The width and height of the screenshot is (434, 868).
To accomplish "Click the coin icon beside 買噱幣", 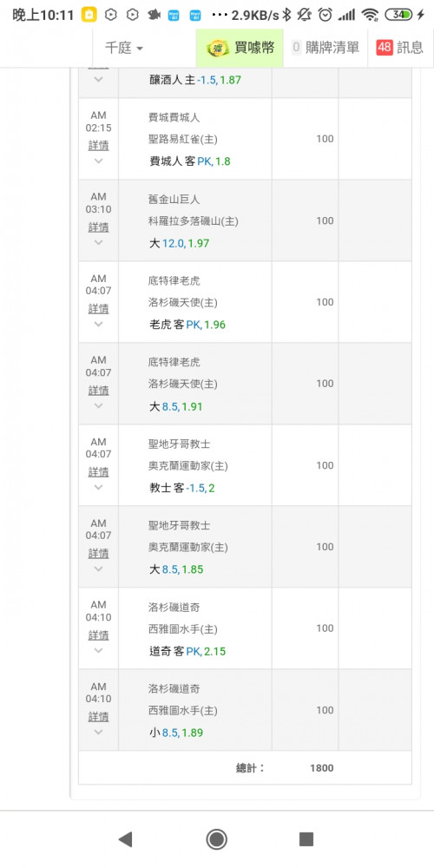I will [216, 48].
